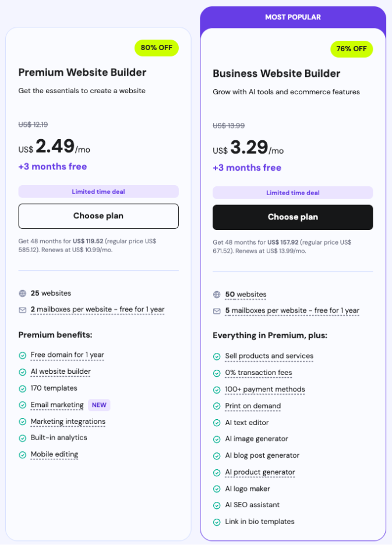Click checkmark icon next to AI logo maker
392x545 pixels.
click(217, 489)
